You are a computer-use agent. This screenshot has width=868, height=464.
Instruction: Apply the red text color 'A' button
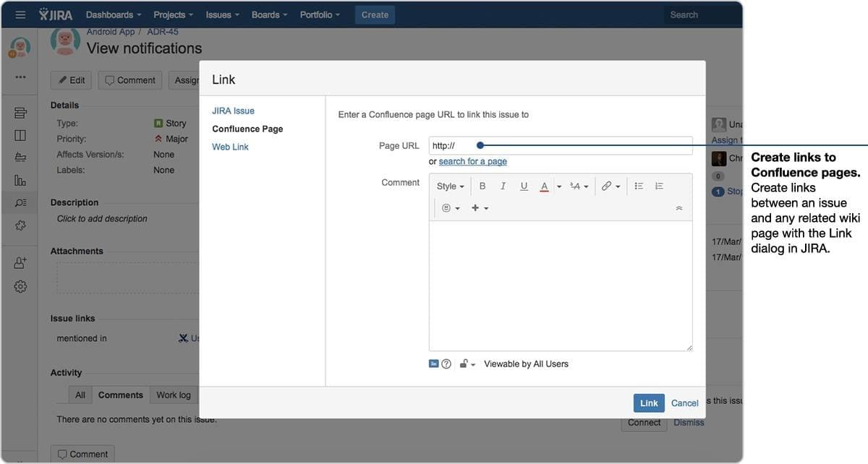click(545, 186)
